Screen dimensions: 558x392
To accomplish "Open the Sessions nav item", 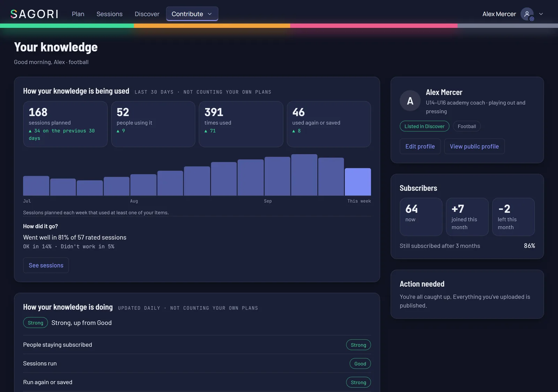I will (x=110, y=14).
